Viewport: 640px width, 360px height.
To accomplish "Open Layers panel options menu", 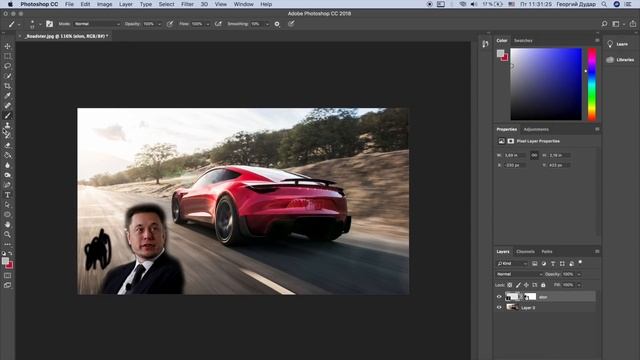I will pyautogui.click(x=597, y=251).
